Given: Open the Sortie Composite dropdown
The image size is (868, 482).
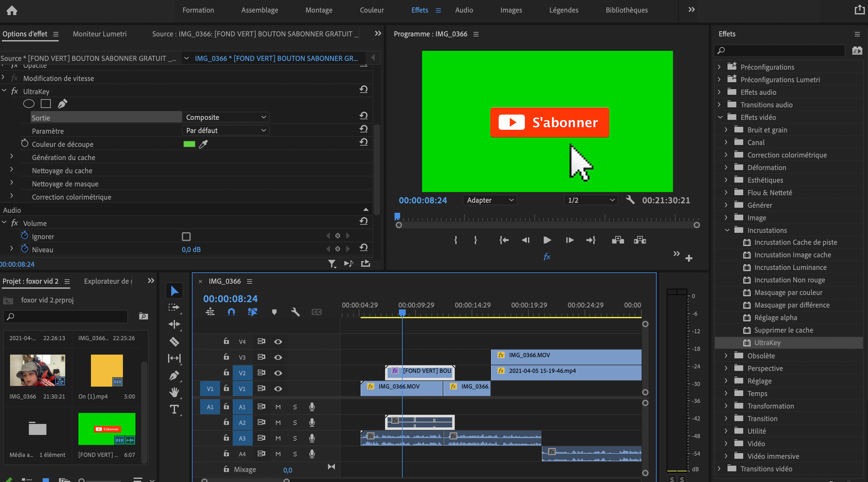Looking at the screenshot, I should tap(225, 117).
